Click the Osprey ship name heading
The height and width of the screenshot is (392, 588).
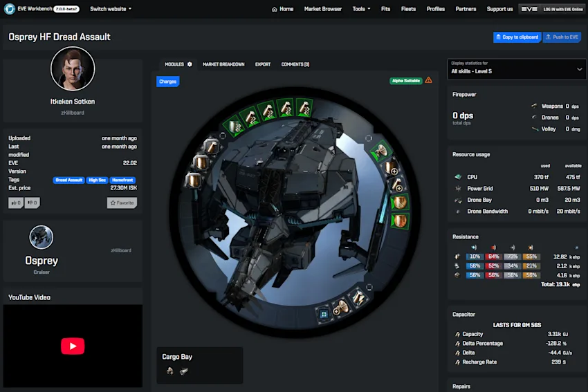point(42,261)
